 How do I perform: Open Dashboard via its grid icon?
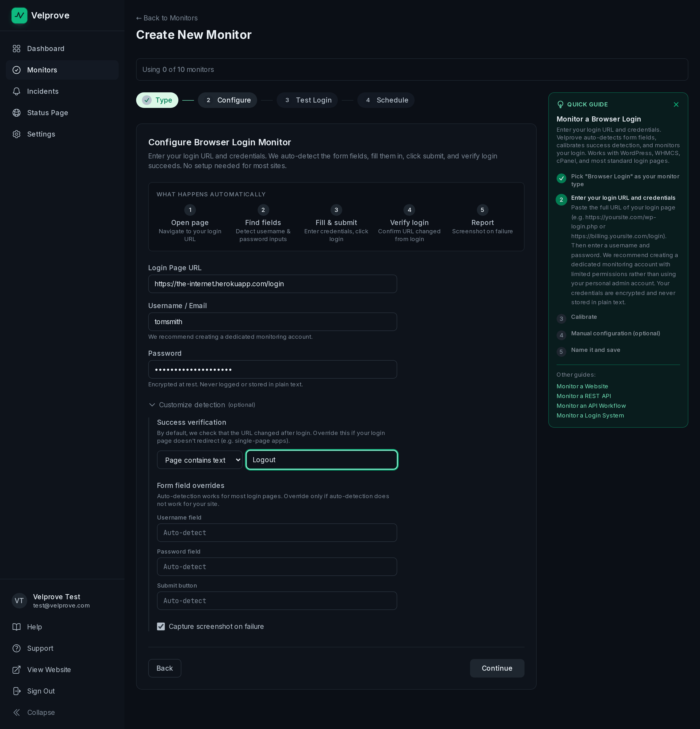tap(16, 49)
